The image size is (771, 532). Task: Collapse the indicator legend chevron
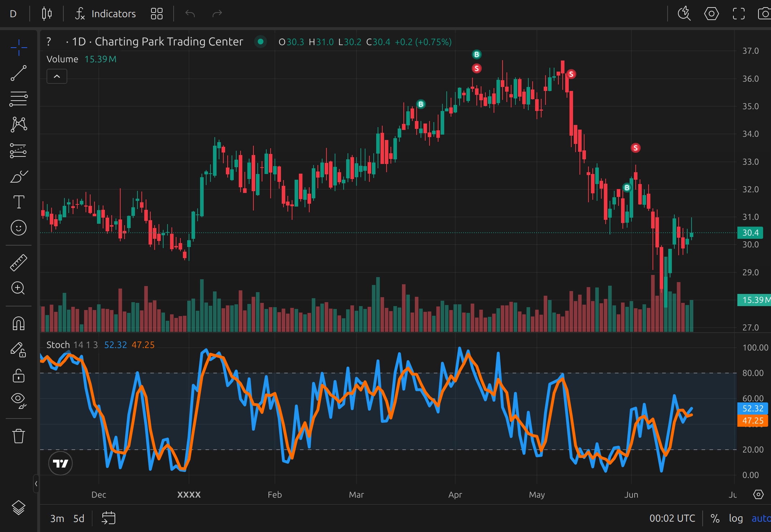pyautogui.click(x=57, y=76)
